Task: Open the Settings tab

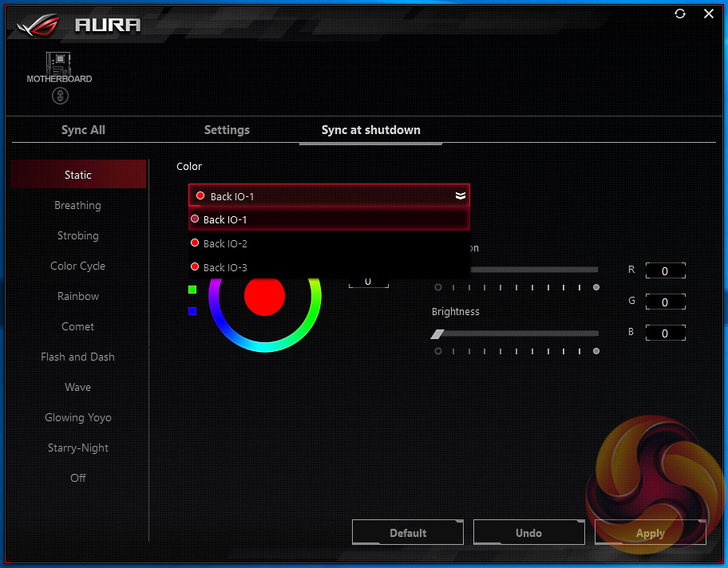Action: (227, 130)
